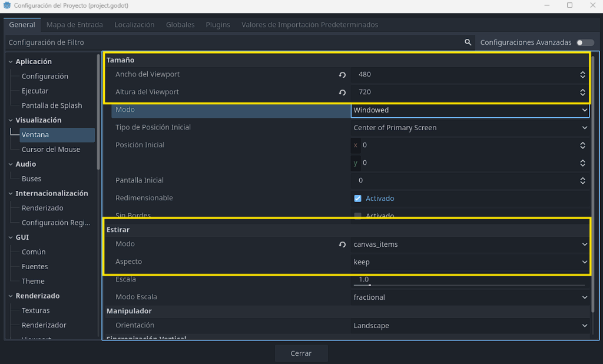Click the Pantalla Inicial stepper arrows

point(582,181)
